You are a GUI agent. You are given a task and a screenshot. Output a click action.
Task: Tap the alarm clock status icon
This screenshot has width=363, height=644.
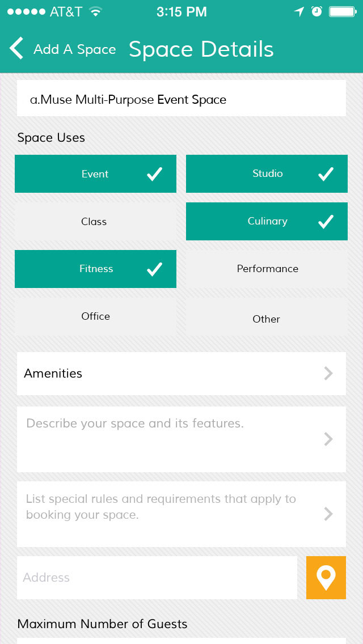tap(316, 11)
